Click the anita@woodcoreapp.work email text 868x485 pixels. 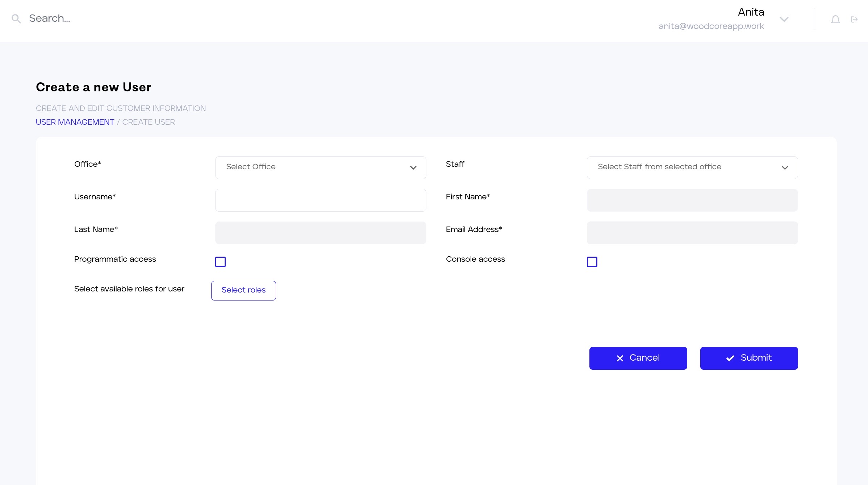711,26
